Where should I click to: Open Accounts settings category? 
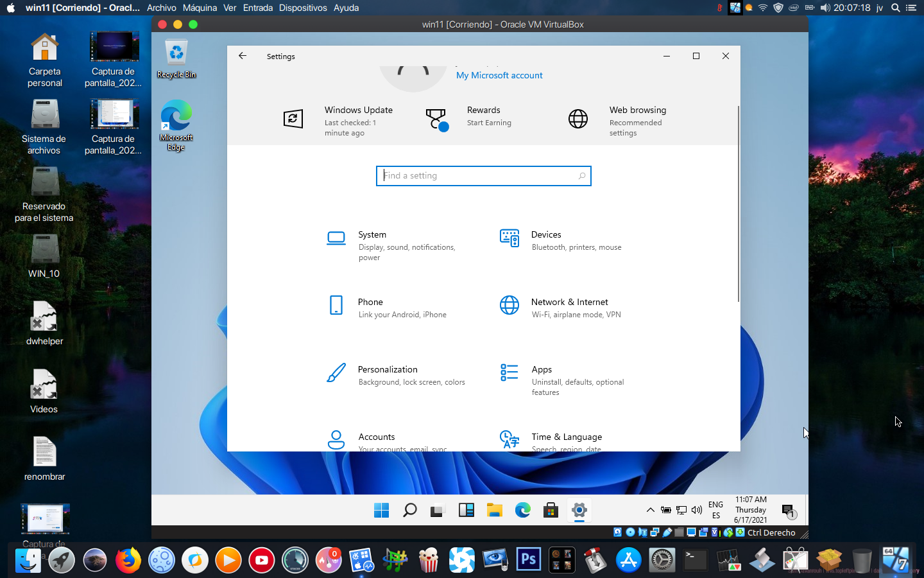point(387,441)
